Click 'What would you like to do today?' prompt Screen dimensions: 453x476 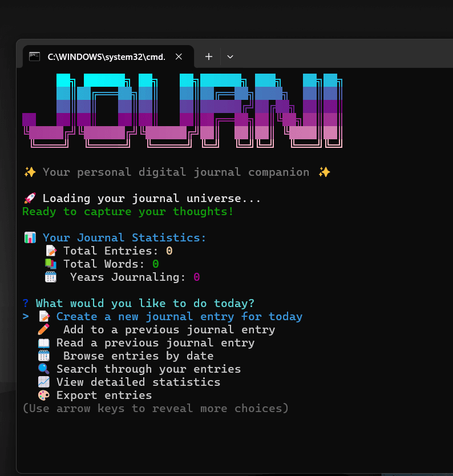(145, 303)
